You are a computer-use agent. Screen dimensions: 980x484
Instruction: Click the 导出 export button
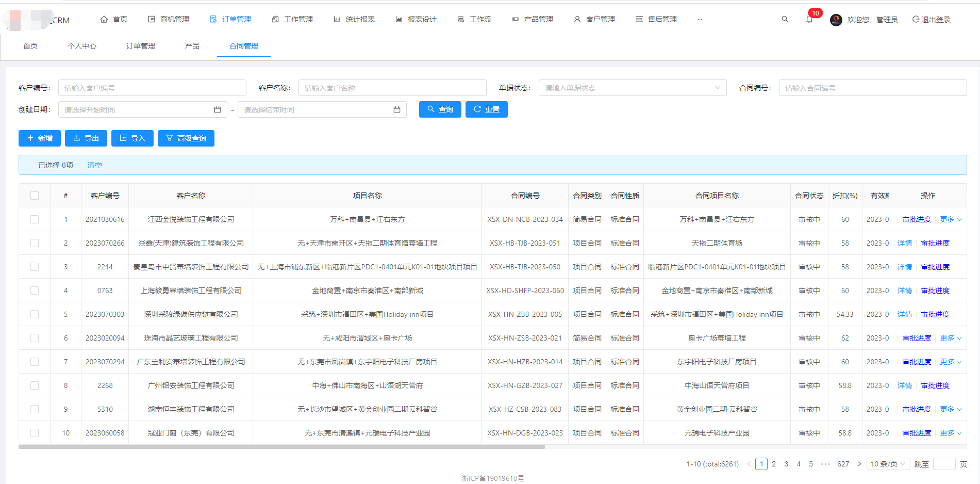(x=86, y=138)
